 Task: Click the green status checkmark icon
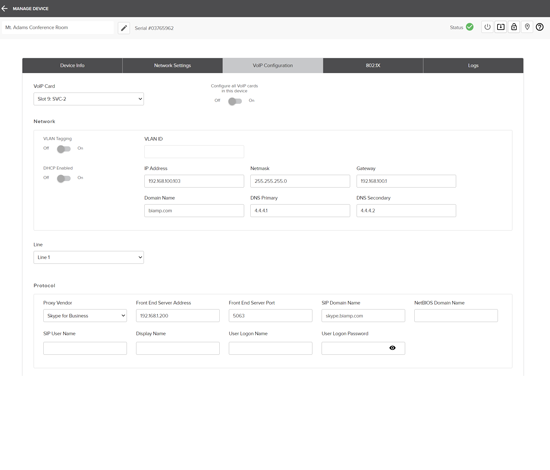[470, 27]
